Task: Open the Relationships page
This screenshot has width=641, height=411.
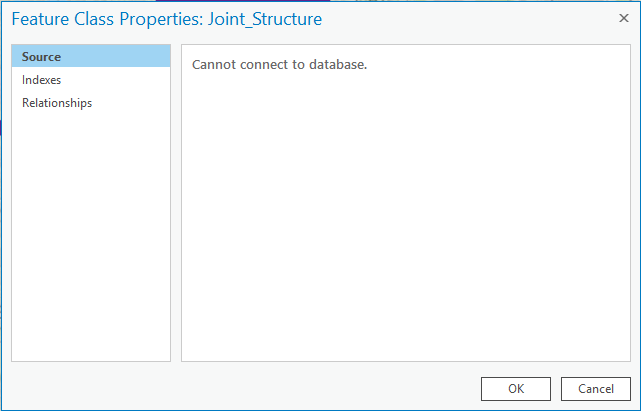Action: pos(57,102)
